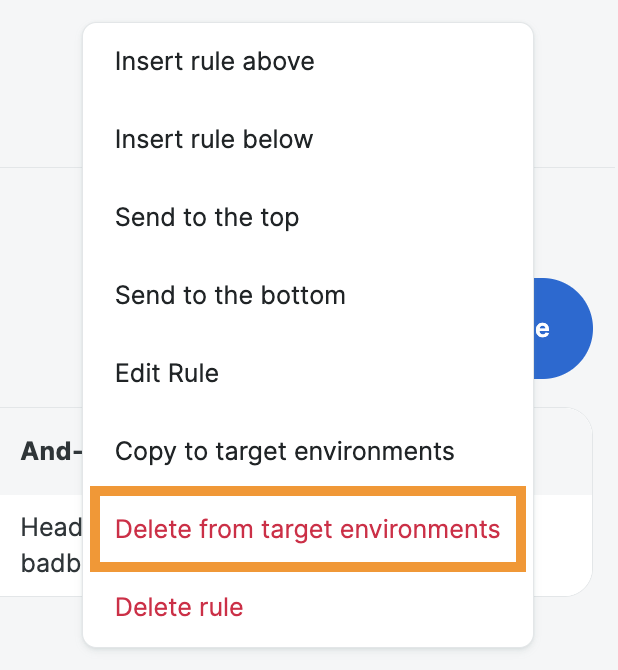Choose the red "Delete rule" entry
The height and width of the screenshot is (670, 618).
[179, 607]
